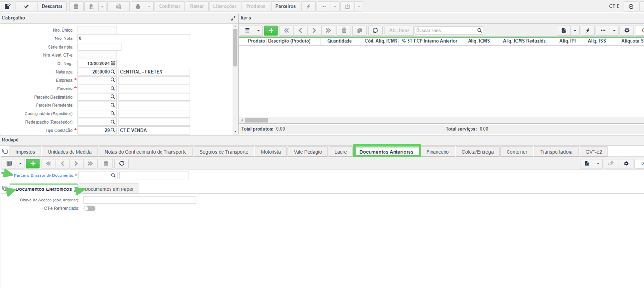Viewport: 644px width, 288px height.
Task: Open the Lacre tab
Action: click(341, 152)
